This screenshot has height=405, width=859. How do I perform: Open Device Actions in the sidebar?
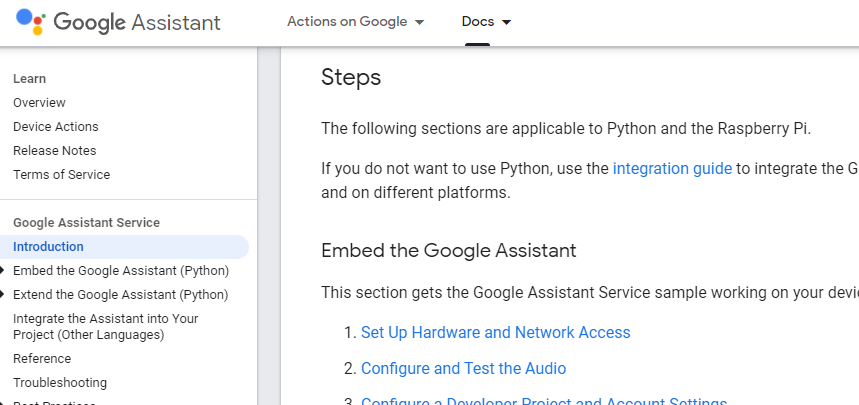[x=56, y=127]
